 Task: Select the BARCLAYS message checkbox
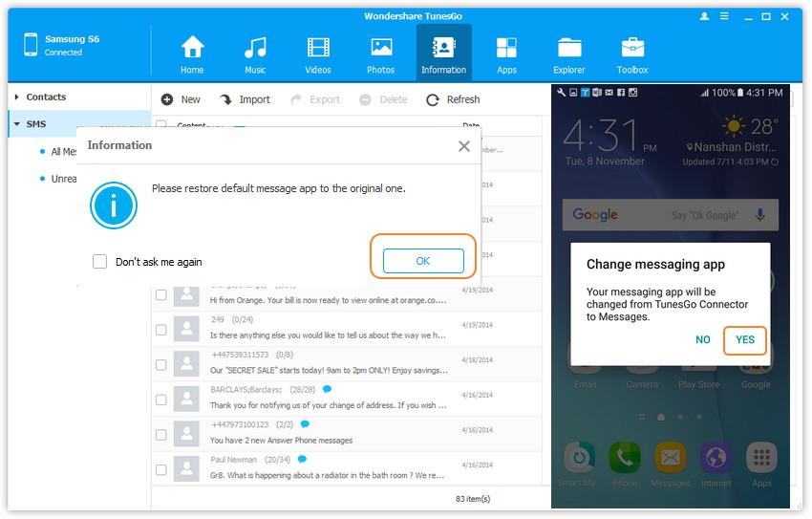(161, 400)
